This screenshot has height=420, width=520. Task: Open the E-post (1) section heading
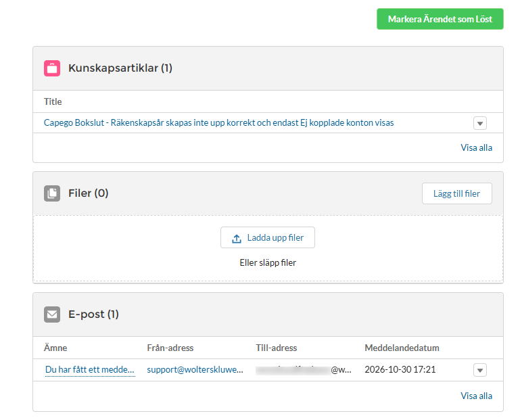click(x=93, y=314)
